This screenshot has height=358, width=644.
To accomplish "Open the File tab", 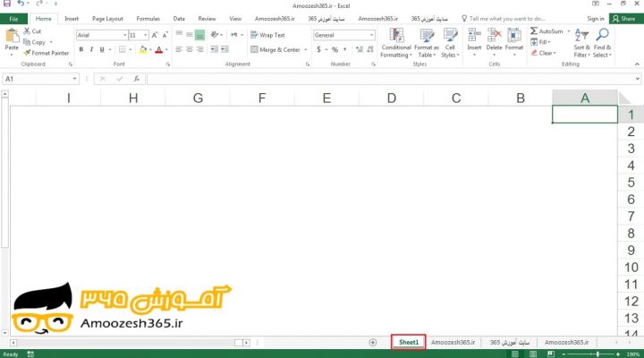I will coord(13,19).
